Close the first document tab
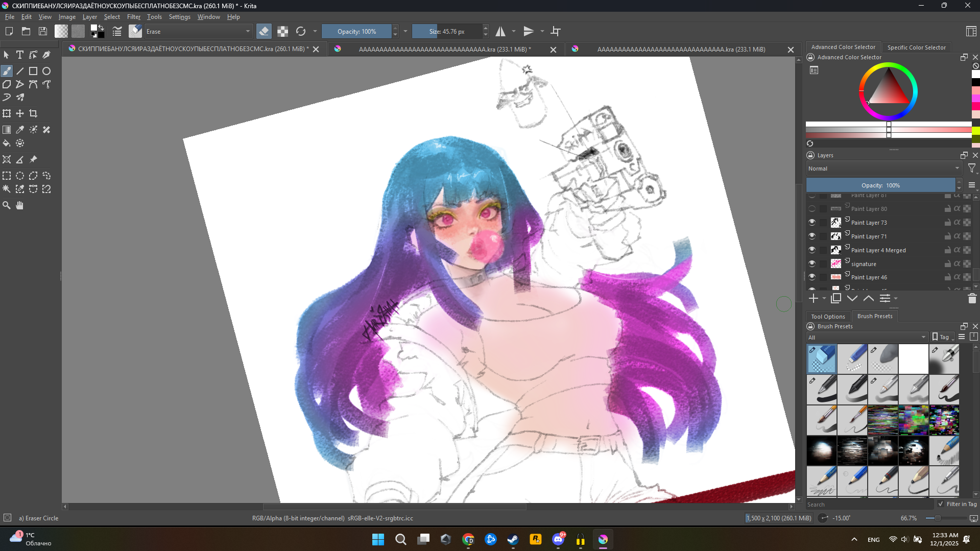This screenshot has width=980, height=551. [x=316, y=50]
